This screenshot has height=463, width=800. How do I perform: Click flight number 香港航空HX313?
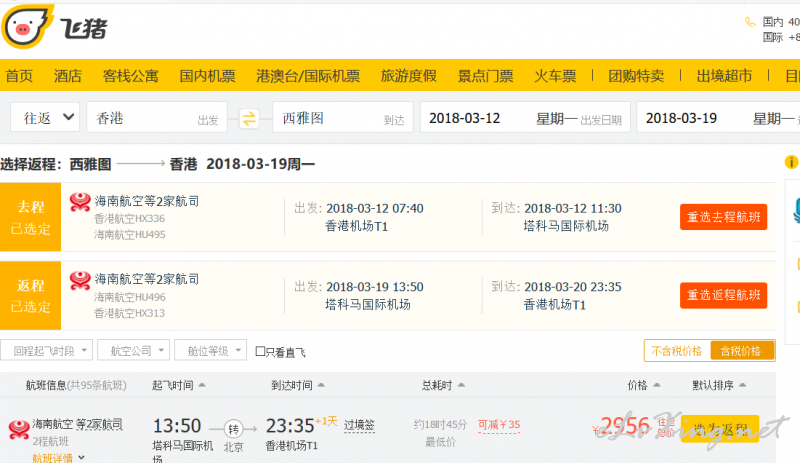click(130, 313)
